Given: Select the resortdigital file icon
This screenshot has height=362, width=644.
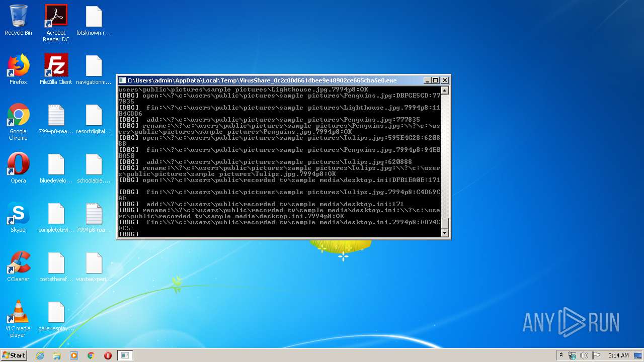Looking at the screenshot, I should point(94,119).
